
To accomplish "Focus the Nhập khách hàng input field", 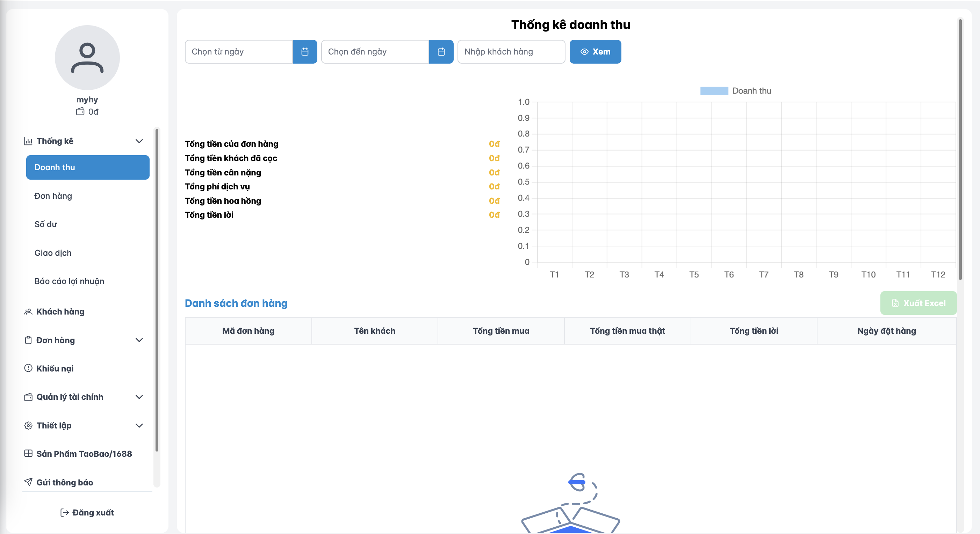I will point(511,52).
